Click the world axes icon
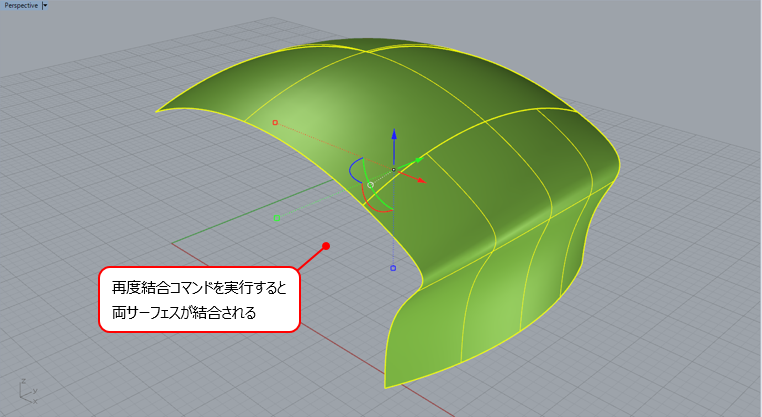This screenshot has height=417, width=762. tap(28, 391)
